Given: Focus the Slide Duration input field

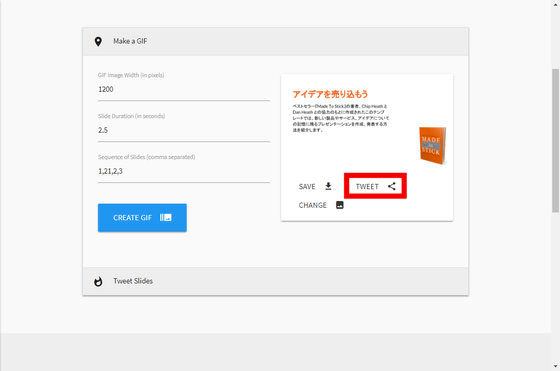Looking at the screenshot, I should [x=184, y=130].
